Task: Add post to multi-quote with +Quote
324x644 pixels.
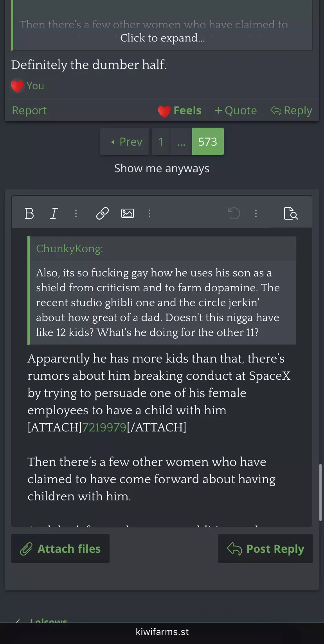Action: [x=236, y=110]
